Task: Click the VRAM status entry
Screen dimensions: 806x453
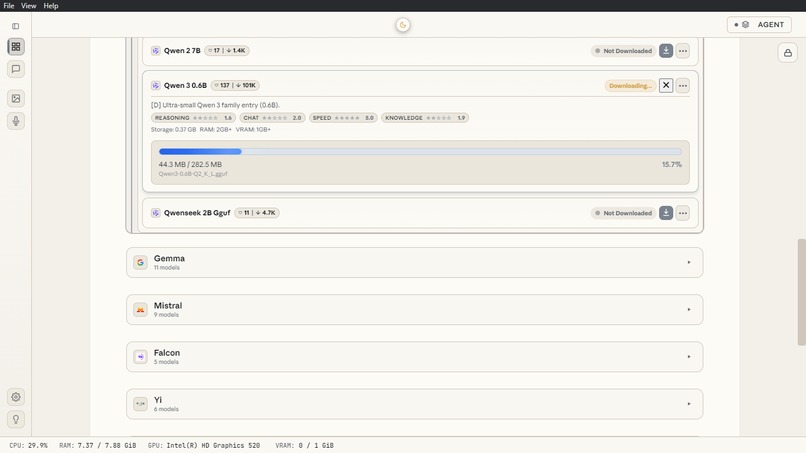Action: pos(304,445)
